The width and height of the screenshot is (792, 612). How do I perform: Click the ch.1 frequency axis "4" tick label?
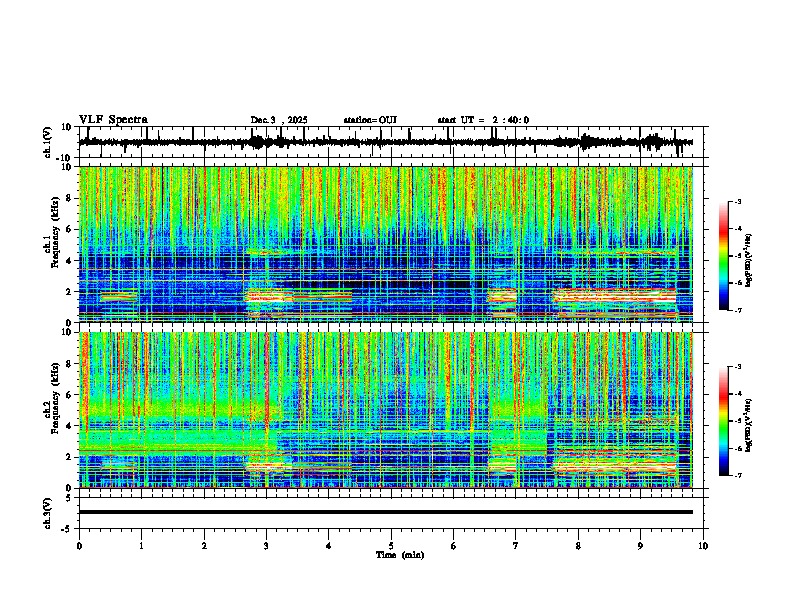click(x=70, y=261)
